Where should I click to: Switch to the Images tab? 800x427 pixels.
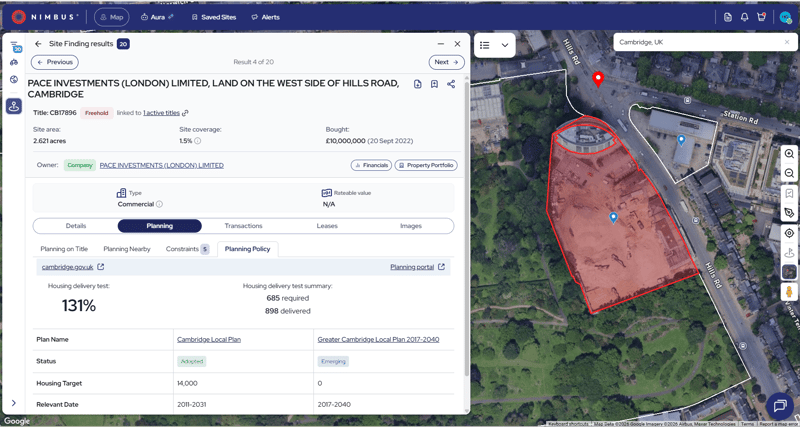[x=411, y=226]
